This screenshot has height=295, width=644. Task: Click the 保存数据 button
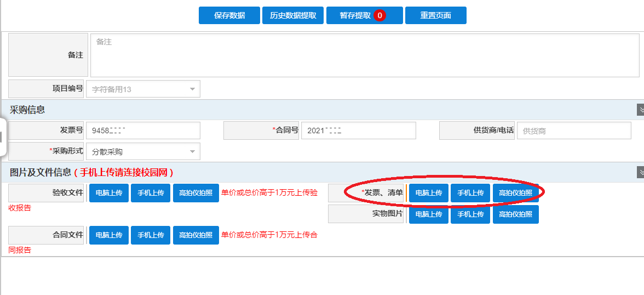[x=229, y=15]
